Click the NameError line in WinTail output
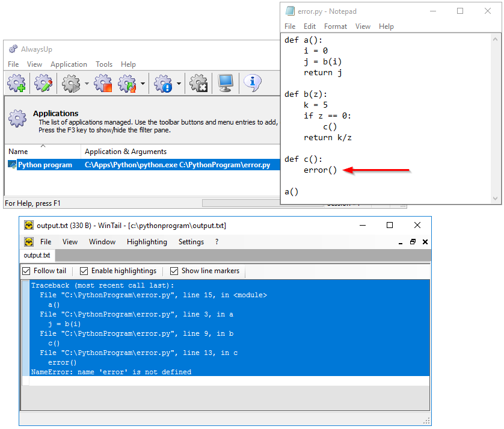Image resolution: width=504 pixels, height=429 pixels. click(111, 372)
